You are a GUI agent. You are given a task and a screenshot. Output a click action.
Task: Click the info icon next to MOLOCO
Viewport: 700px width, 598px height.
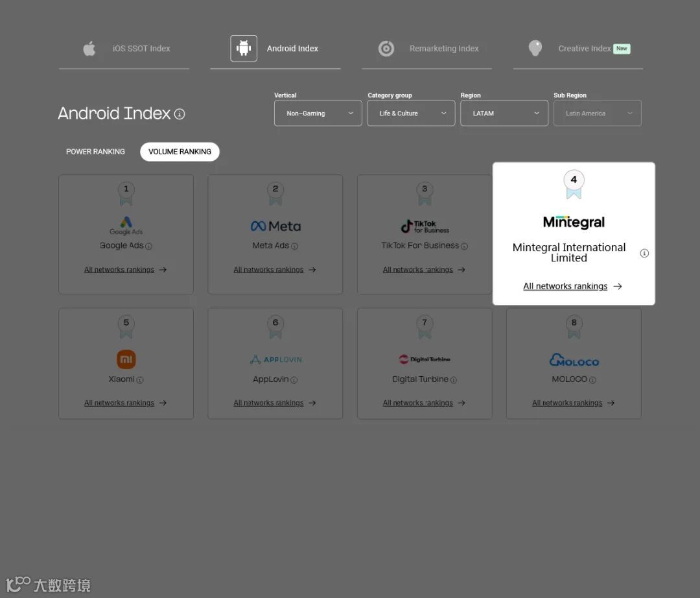pos(592,380)
